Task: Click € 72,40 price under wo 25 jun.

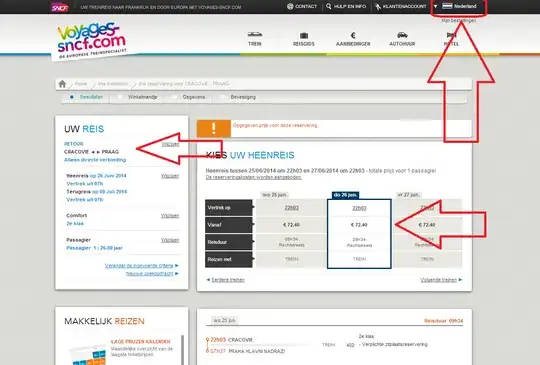Action: [x=291, y=225]
